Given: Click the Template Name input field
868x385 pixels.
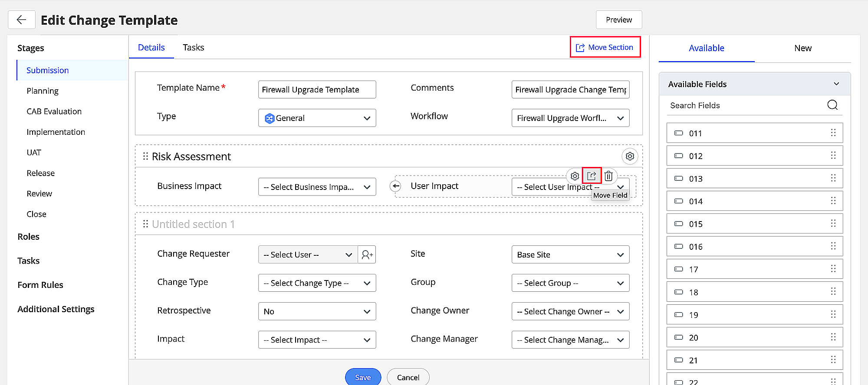Looking at the screenshot, I should [x=317, y=90].
